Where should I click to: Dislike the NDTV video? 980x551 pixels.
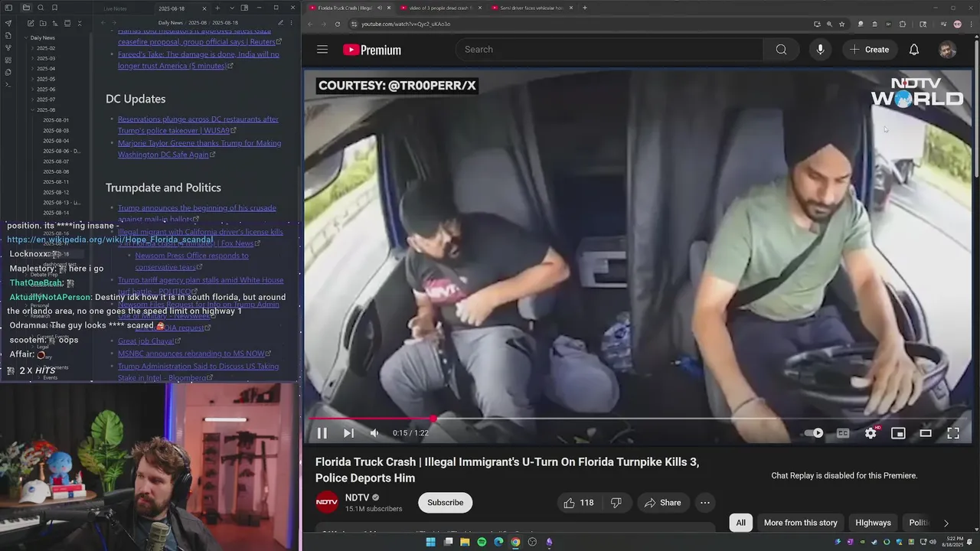[x=616, y=503]
